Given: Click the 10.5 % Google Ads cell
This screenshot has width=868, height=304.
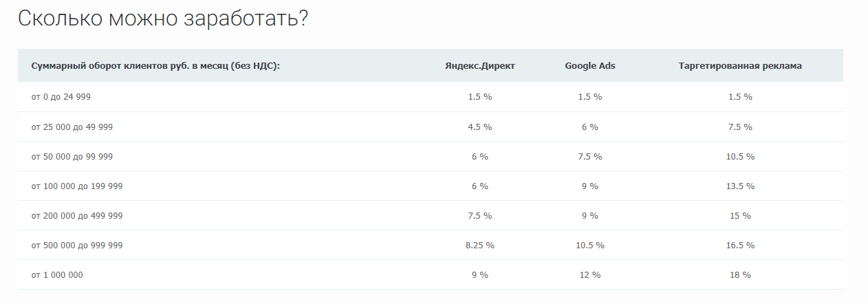Looking at the screenshot, I should 590,246.
